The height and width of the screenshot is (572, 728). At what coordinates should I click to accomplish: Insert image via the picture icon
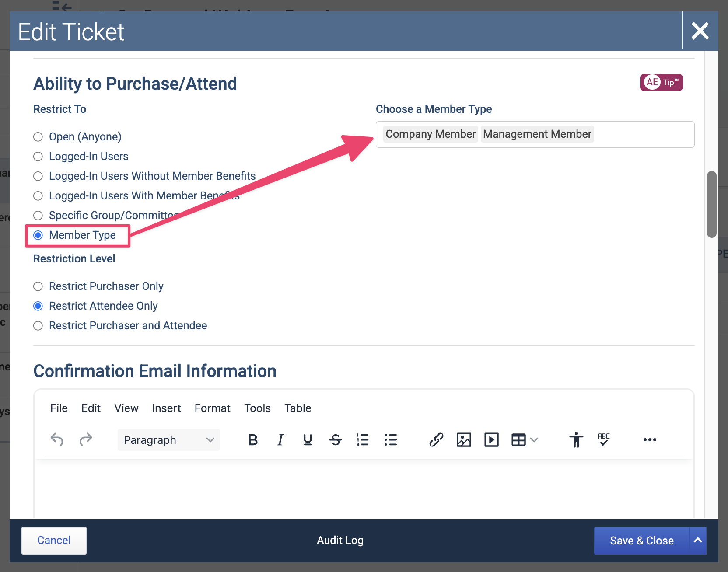pos(464,440)
